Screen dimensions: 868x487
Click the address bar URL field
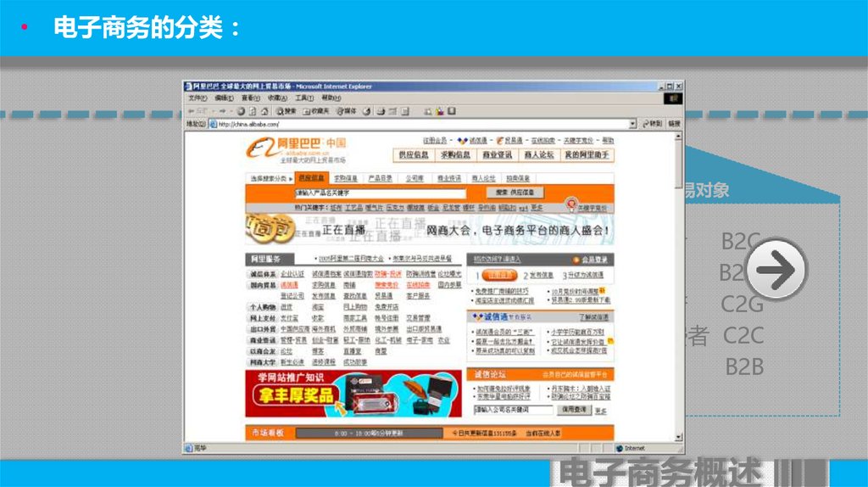(423, 124)
